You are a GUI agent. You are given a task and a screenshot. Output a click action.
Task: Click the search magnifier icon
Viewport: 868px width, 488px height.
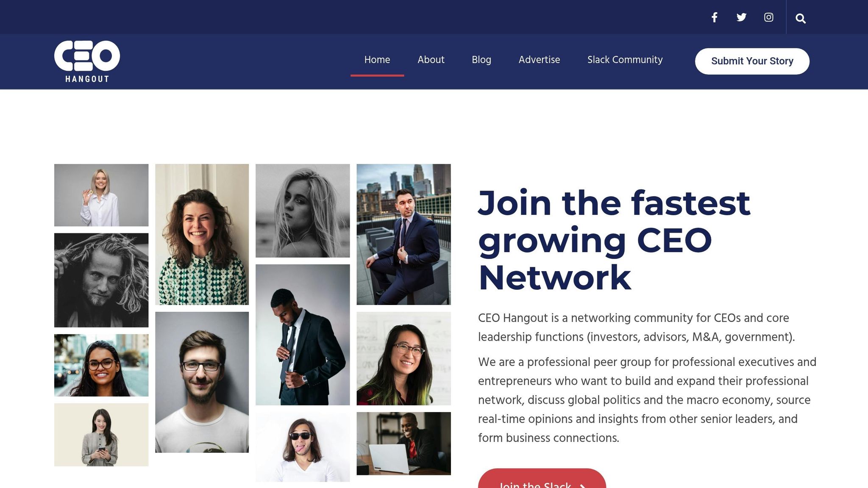tap(801, 18)
